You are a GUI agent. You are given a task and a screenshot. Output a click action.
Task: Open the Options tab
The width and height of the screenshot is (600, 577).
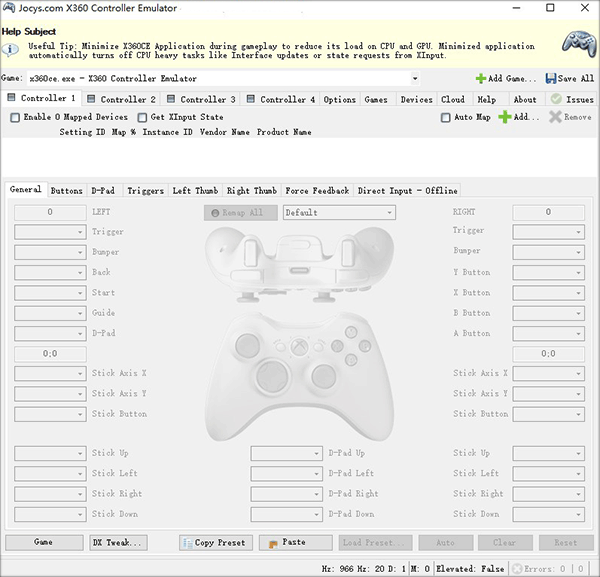[339, 99]
